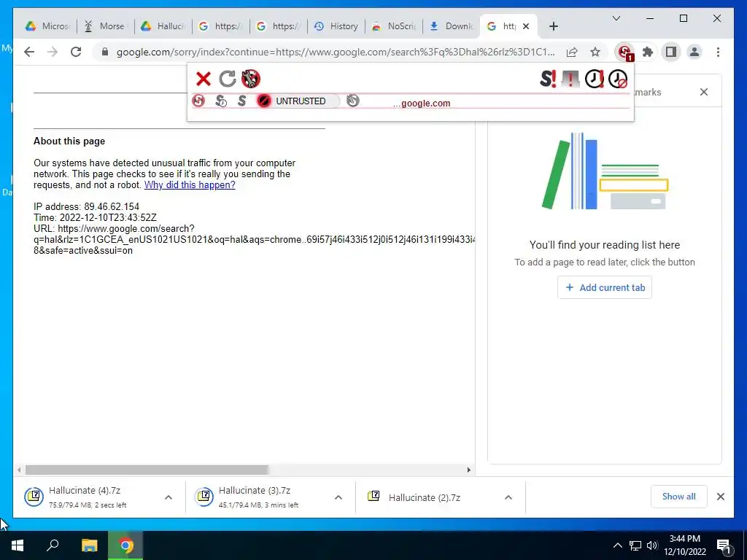The width and height of the screenshot is (747, 560).
Task: Switch to the History tab
Action: 336,26
